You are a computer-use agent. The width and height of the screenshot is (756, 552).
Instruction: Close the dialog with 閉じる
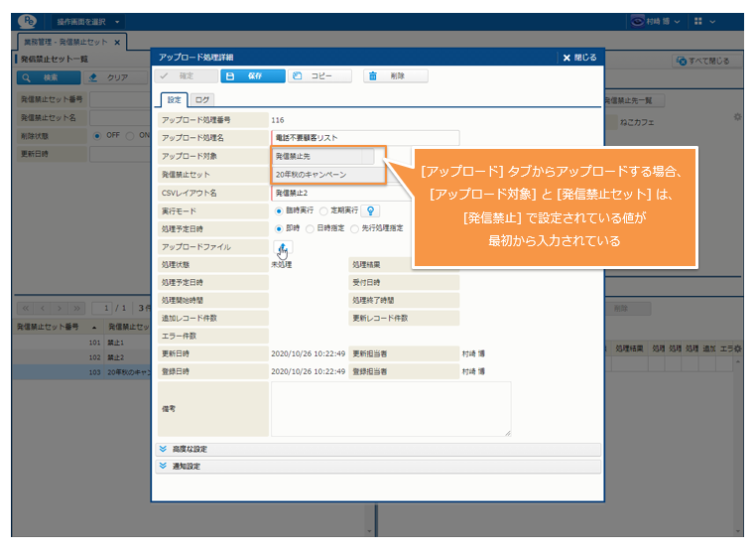click(579, 58)
